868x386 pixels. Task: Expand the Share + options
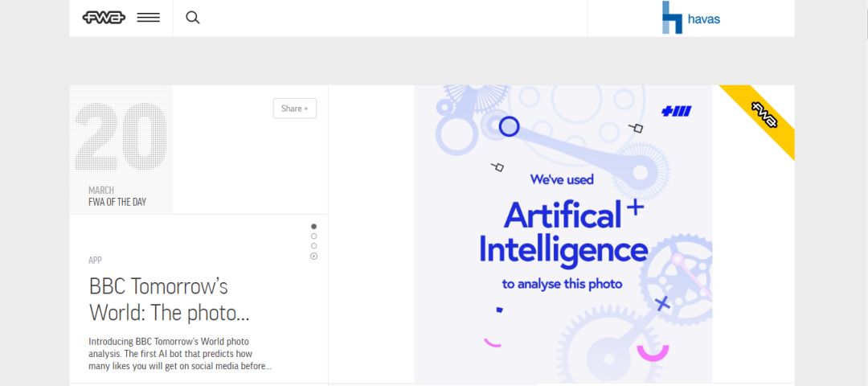pyautogui.click(x=294, y=109)
